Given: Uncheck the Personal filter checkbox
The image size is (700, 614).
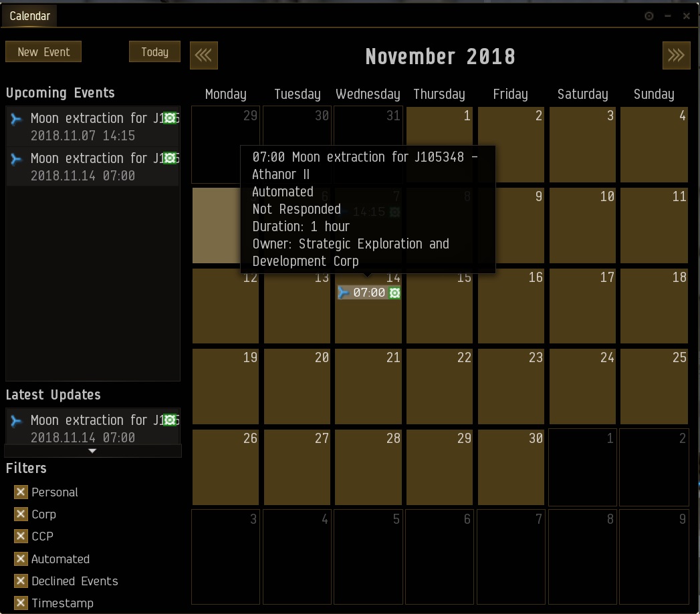Looking at the screenshot, I should point(21,492).
